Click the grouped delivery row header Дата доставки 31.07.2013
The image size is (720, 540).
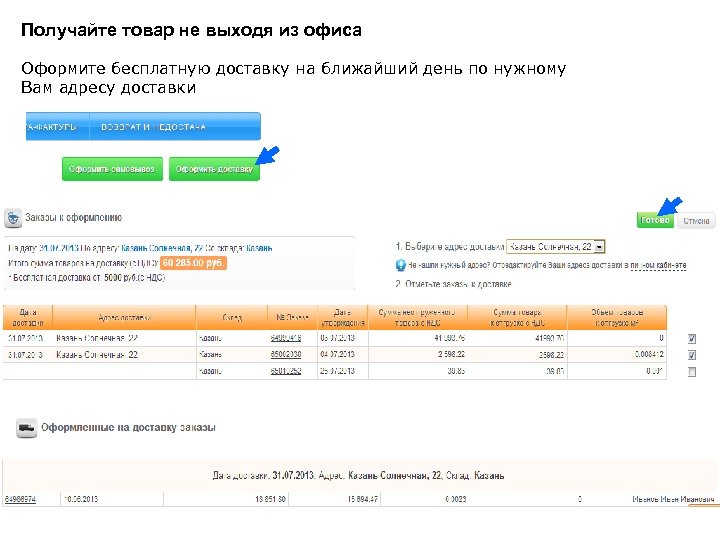358,476
